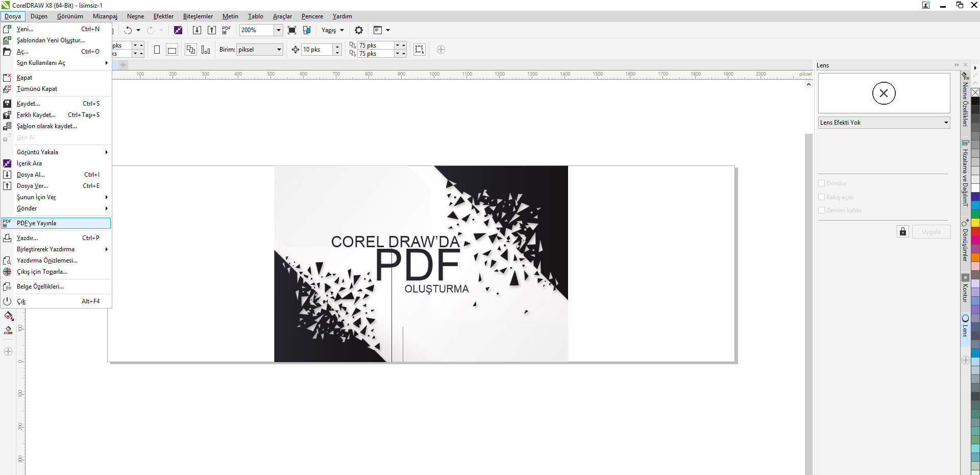Open Options with the gear icon
The image size is (980, 475).
(359, 30)
